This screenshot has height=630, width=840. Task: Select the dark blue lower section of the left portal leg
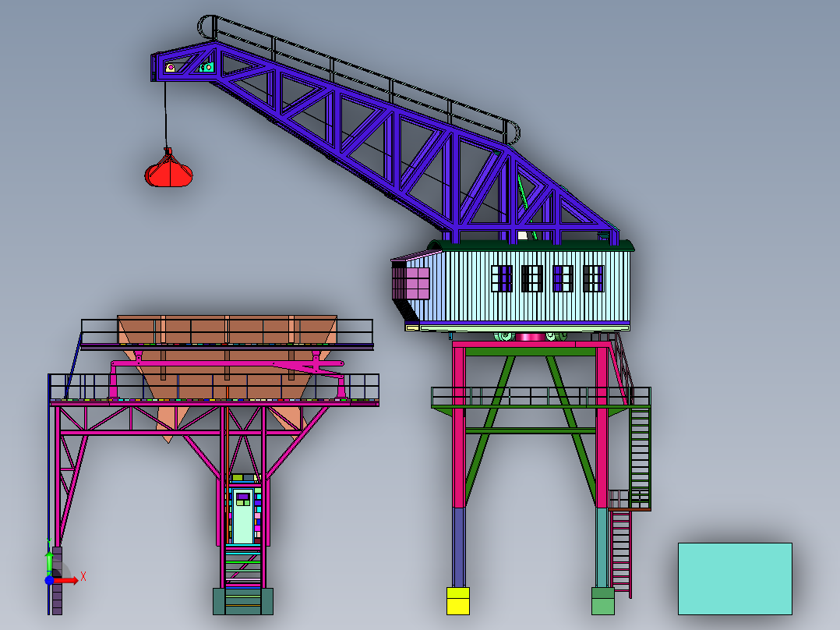[x=458, y=547]
